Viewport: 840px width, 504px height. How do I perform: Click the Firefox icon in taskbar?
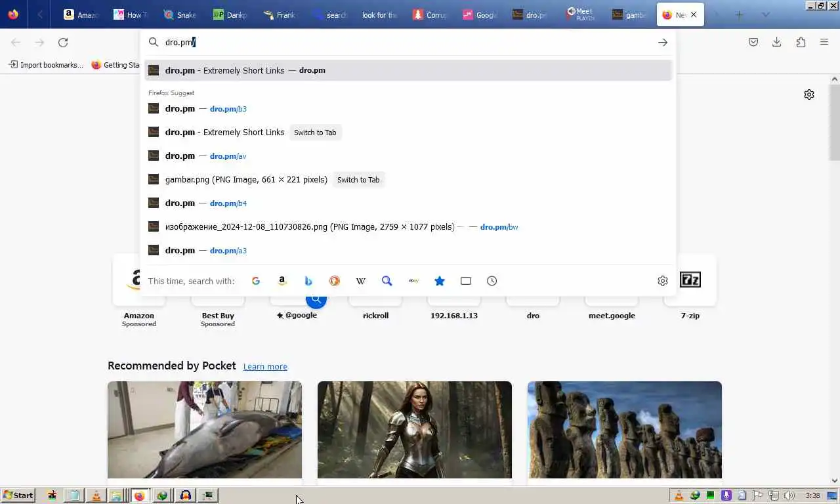click(x=140, y=495)
